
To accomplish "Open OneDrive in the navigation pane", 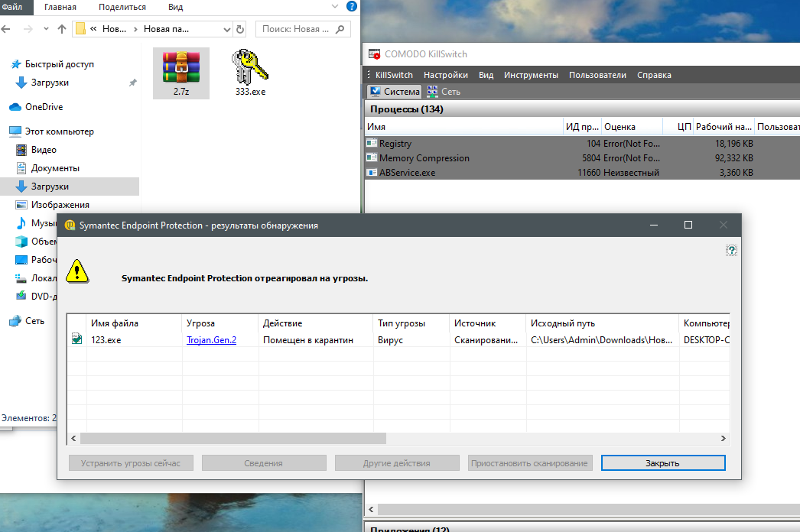I will (37, 106).
